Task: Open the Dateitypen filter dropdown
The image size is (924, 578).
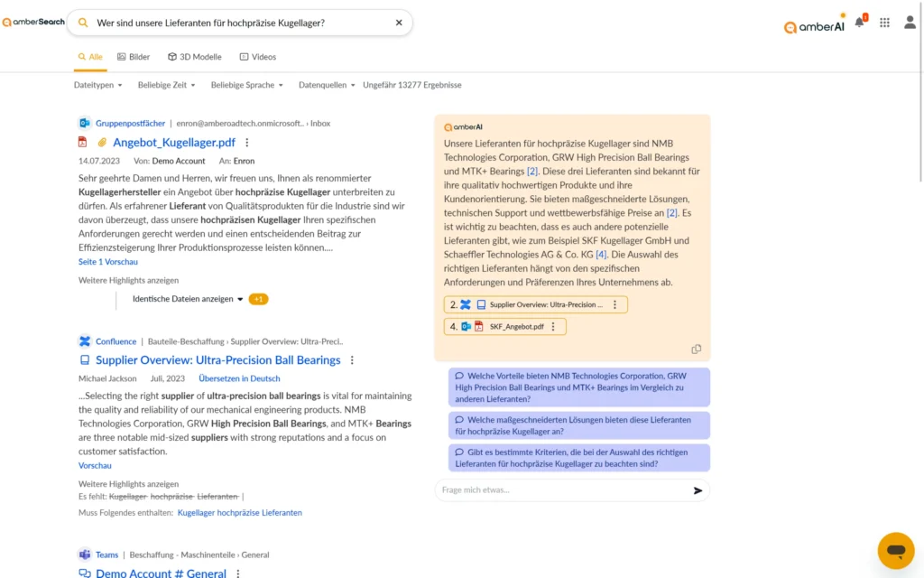Action: pyautogui.click(x=97, y=84)
